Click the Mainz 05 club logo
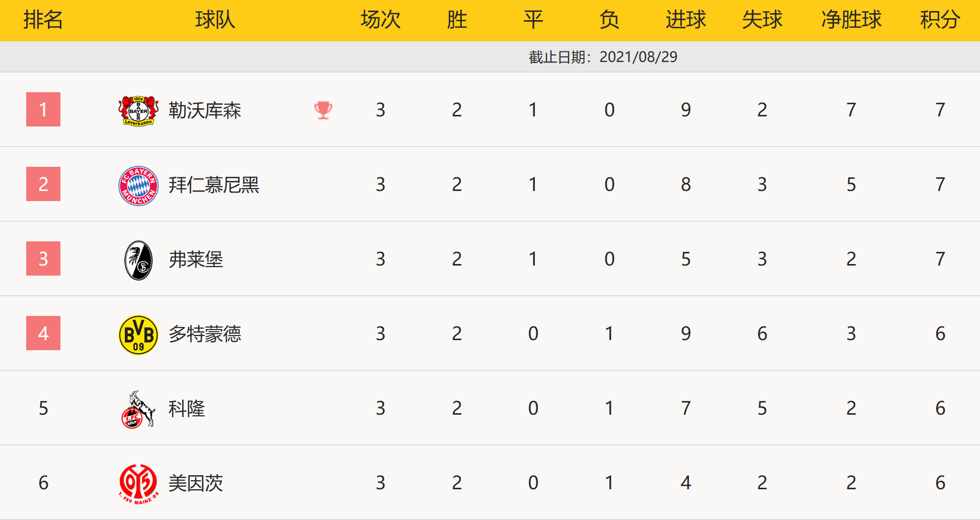 click(138, 483)
